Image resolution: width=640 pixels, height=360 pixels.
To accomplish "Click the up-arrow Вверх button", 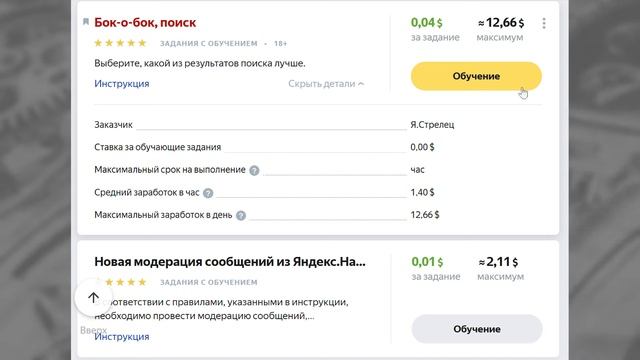I will coord(93,298).
